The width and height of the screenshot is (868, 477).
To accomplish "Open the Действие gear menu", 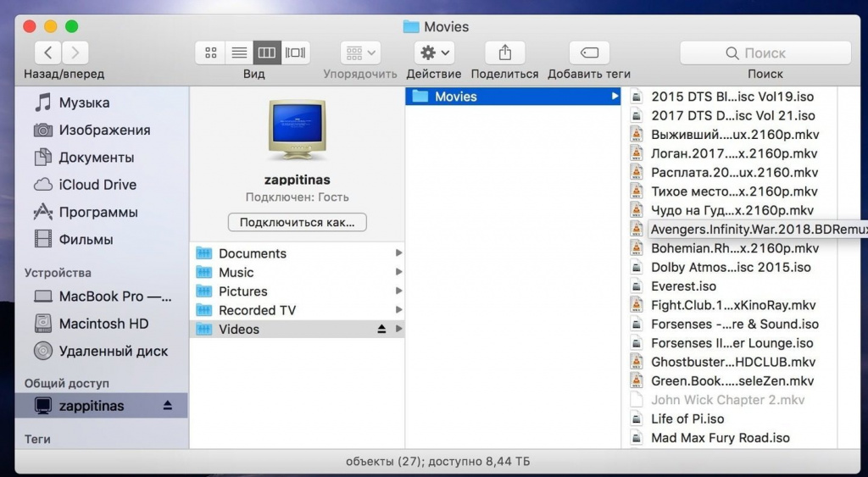I will pyautogui.click(x=434, y=53).
